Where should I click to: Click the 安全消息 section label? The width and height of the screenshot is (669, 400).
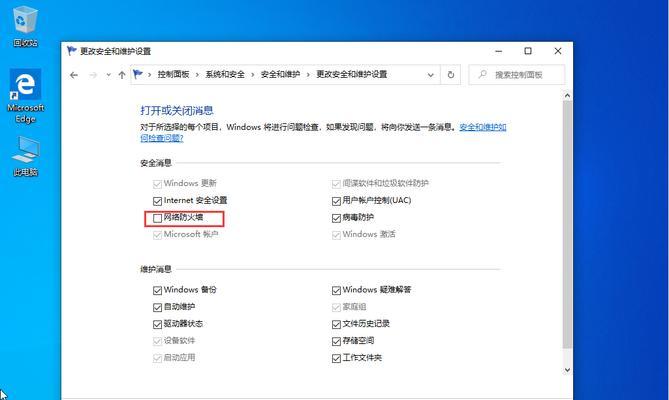pyautogui.click(x=156, y=163)
